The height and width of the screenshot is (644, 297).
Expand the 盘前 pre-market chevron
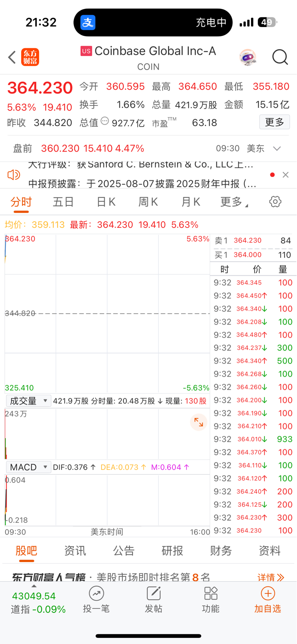(277, 149)
